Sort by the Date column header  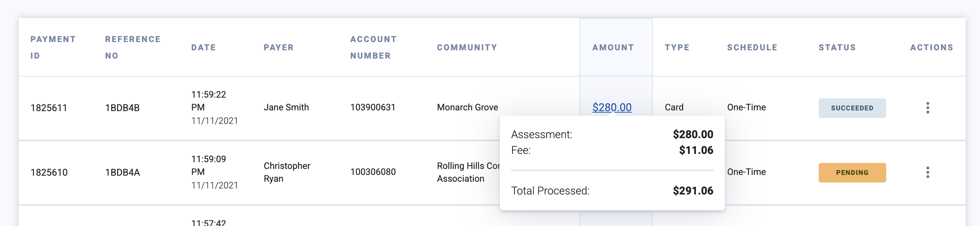(203, 48)
